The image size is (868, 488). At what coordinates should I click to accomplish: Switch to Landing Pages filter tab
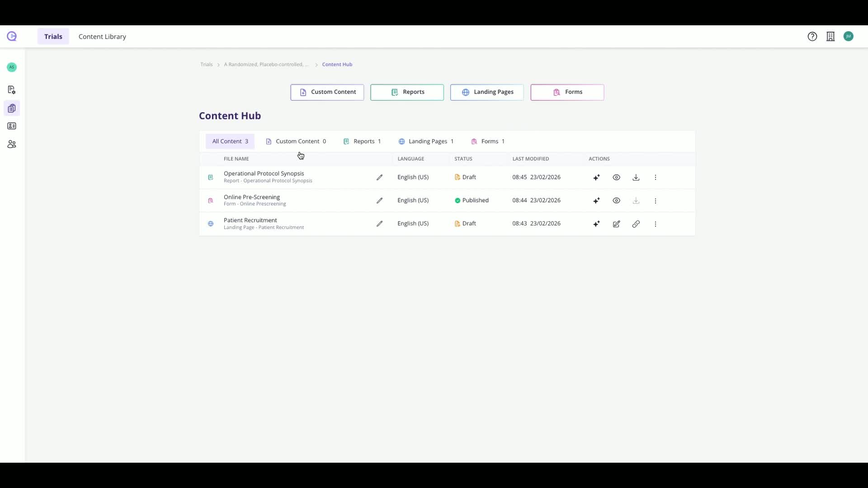426,141
